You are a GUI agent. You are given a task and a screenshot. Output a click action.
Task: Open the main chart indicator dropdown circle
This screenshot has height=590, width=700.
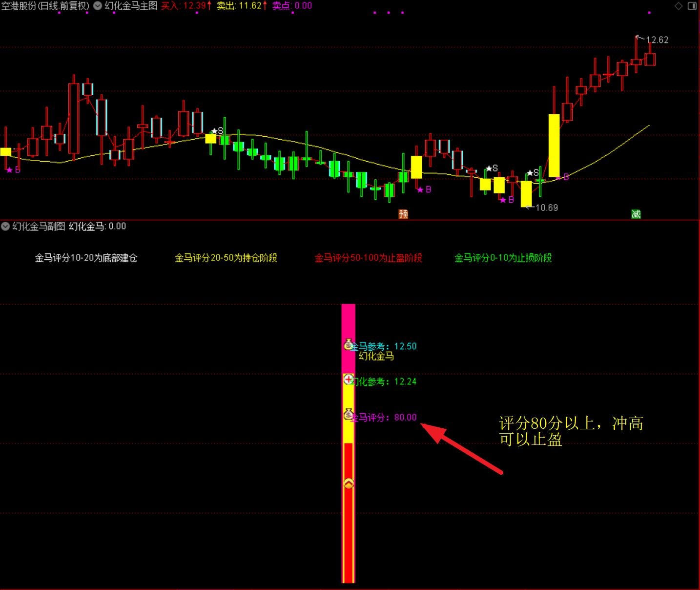click(98, 6)
